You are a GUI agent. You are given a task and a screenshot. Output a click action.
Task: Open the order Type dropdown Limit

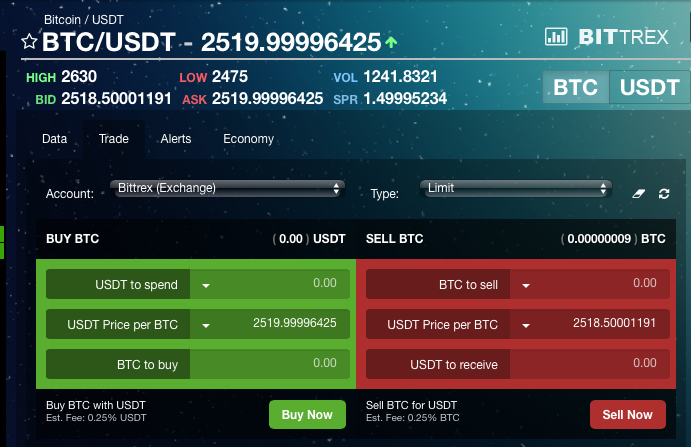[516, 188]
